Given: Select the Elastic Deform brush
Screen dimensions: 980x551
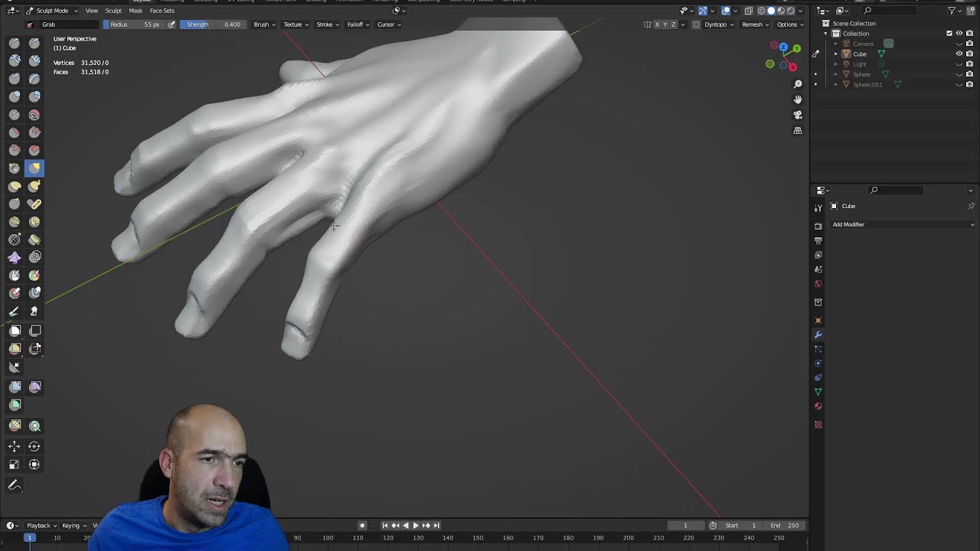Looking at the screenshot, I should click(x=15, y=186).
